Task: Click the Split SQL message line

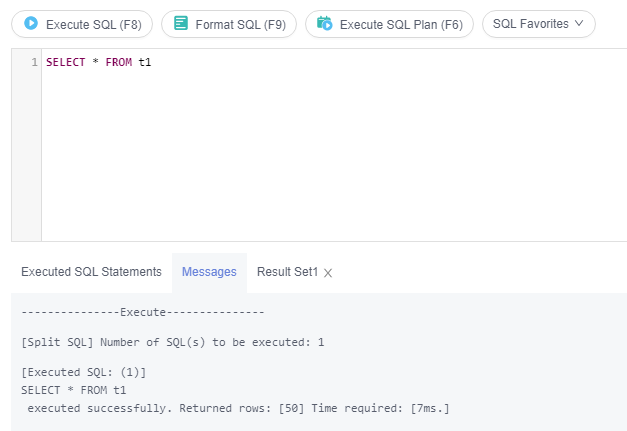Action: pos(173,342)
